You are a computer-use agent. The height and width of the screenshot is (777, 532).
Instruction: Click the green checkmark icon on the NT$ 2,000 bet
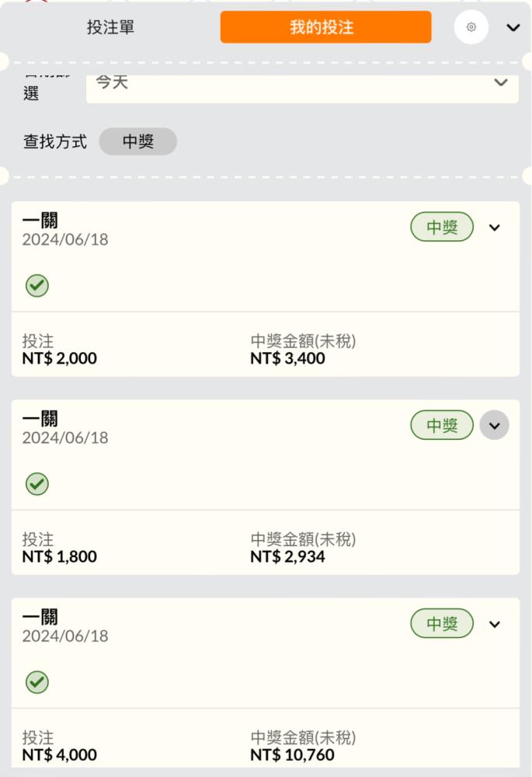click(37, 286)
